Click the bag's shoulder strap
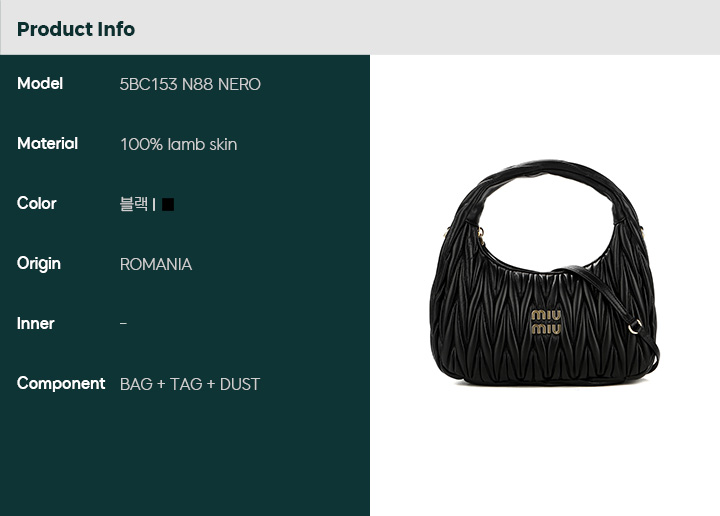Viewport: 720px width, 516px height. [611, 310]
